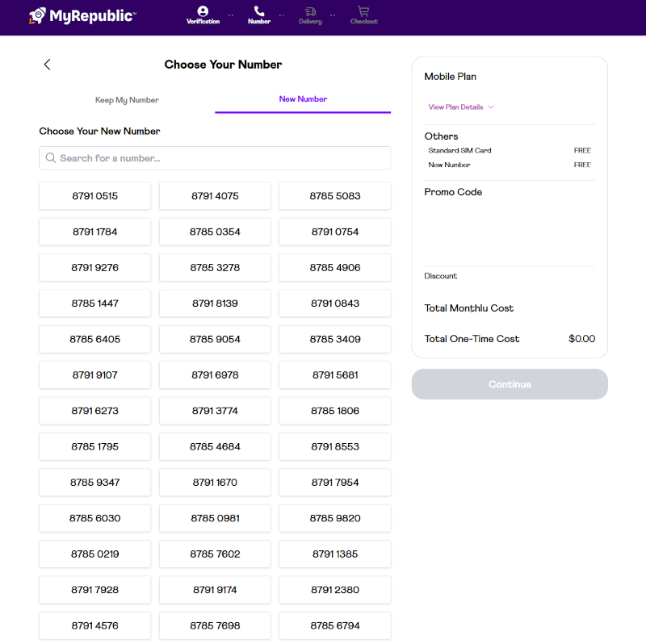Go back using the left arrow
Screen dimensions: 646x644
coord(48,65)
